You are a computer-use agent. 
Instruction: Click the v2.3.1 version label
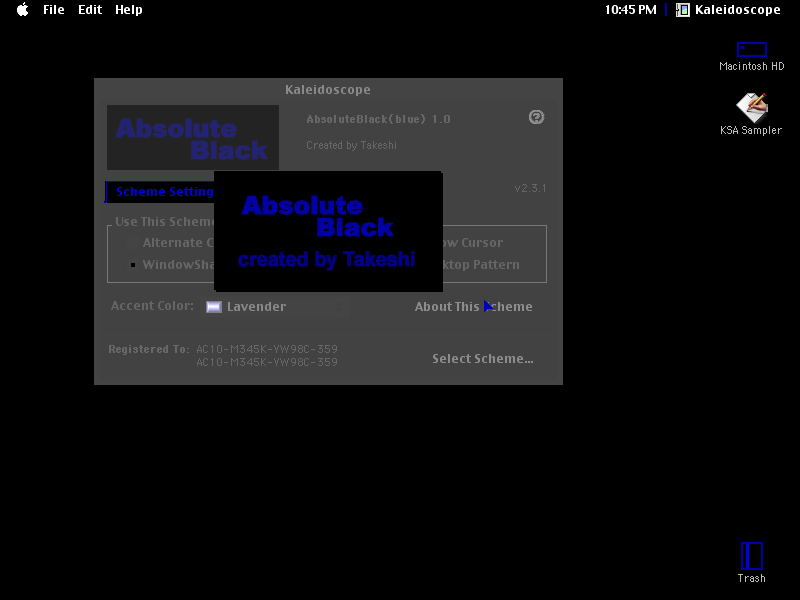click(x=530, y=188)
